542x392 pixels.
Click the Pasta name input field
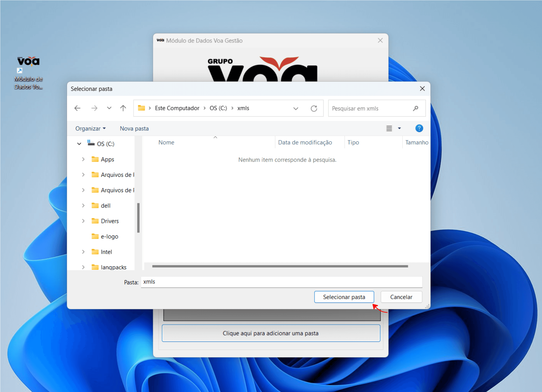click(281, 282)
